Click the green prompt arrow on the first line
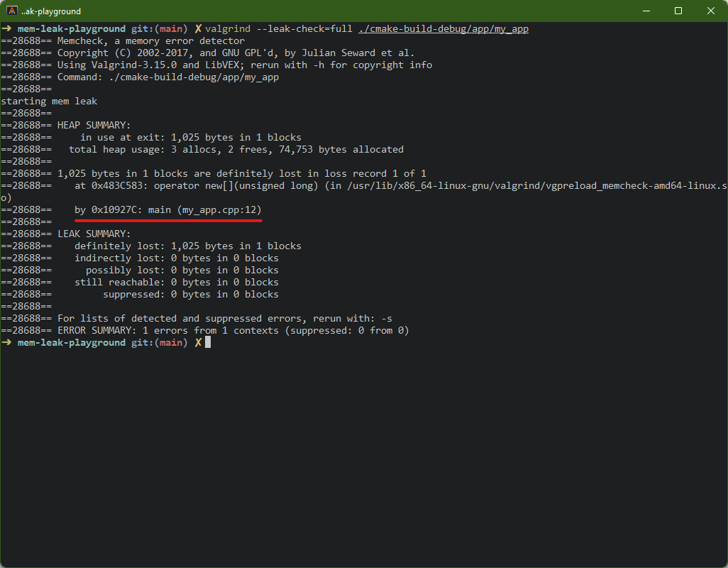Screen dimensions: 728x568 6,28
